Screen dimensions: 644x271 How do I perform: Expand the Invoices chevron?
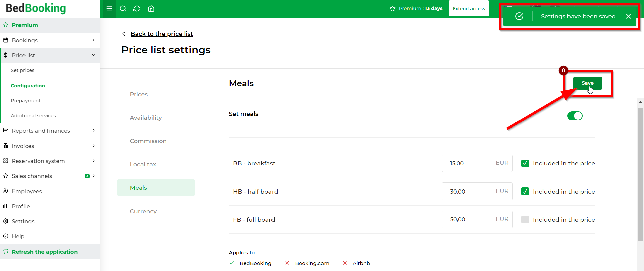tap(94, 146)
